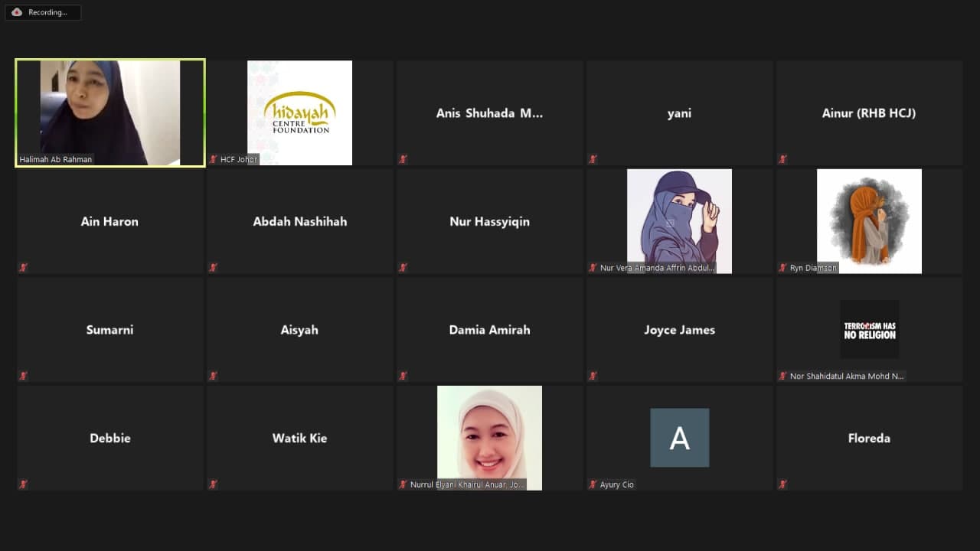Click the Recording cloud indicator icon
Image resolution: width=980 pixels, height=551 pixels.
tap(17, 12)
